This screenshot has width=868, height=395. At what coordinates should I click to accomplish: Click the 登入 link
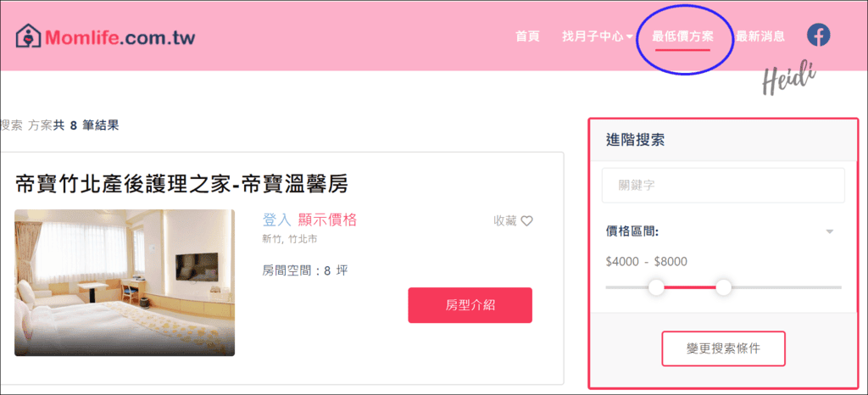tap(277, 220)
